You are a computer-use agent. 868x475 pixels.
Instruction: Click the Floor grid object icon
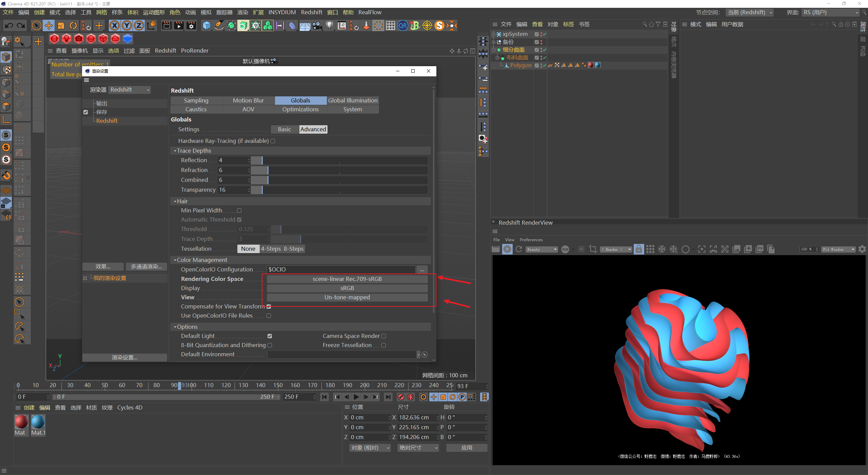point(305,25)
